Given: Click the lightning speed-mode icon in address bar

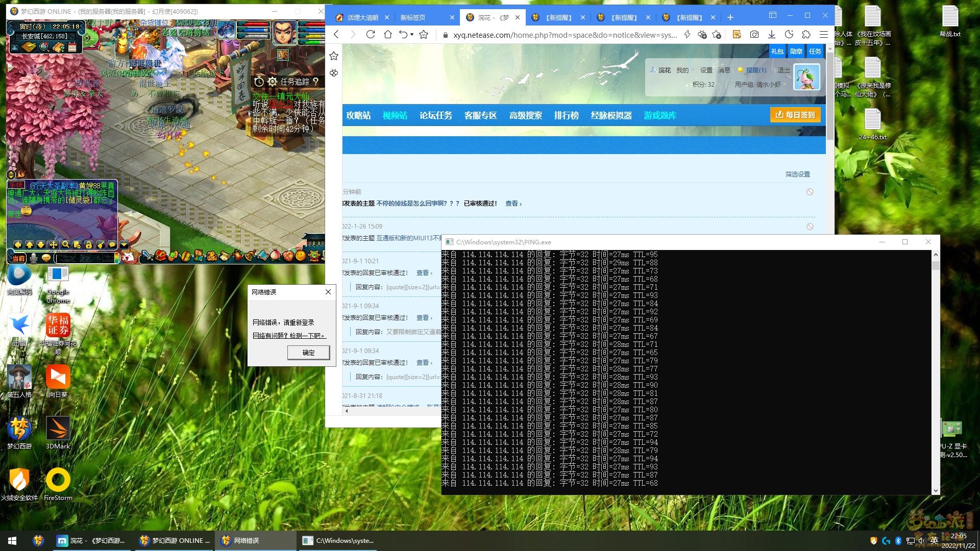Looking at the screenshot, I should [x=687, y=34].
